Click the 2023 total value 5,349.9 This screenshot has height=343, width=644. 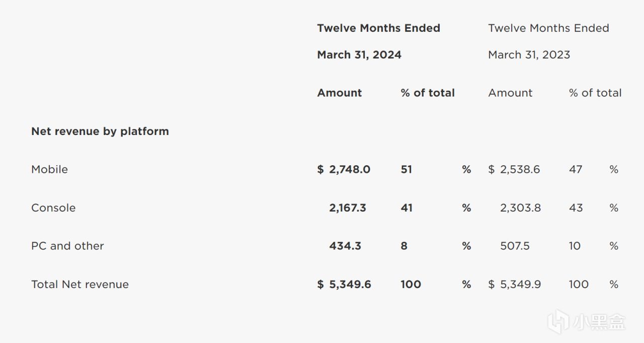coord(520,285)
